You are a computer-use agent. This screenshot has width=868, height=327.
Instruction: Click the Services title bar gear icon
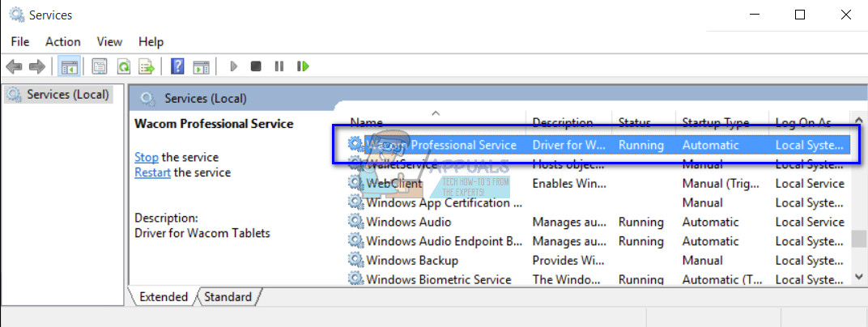click(x=17, y=15)
